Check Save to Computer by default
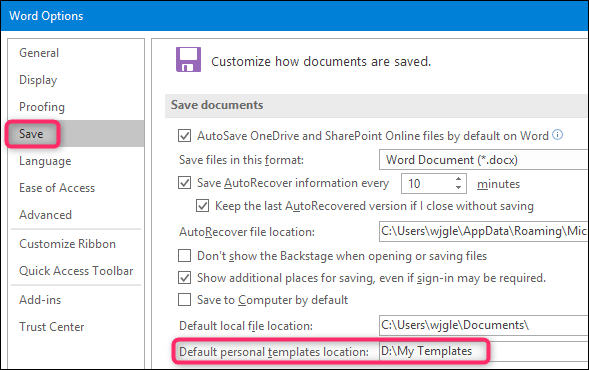 [184, 300]
